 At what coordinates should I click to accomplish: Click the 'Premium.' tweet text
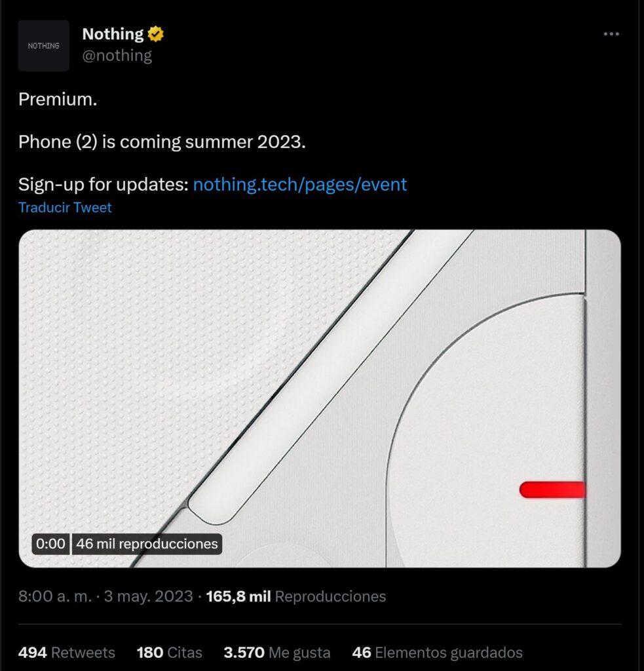[58, 100]
